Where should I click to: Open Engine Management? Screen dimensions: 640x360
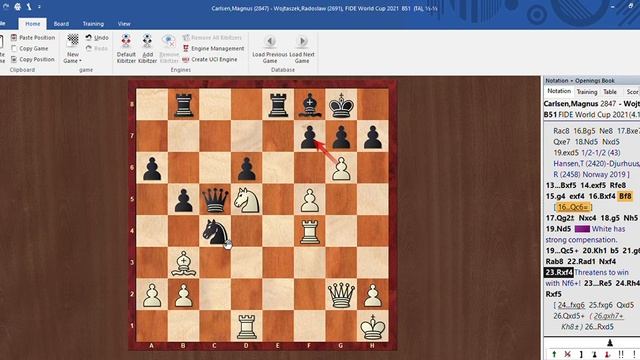(213, 49)
